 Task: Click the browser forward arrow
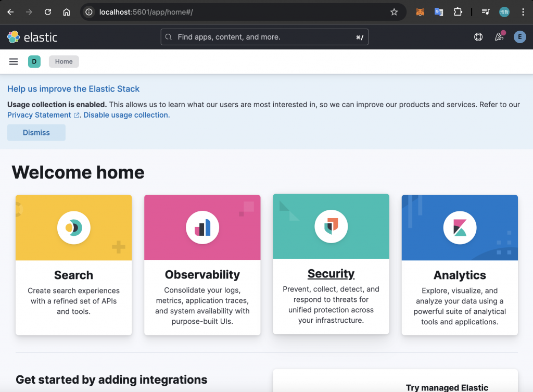point(29,12)
